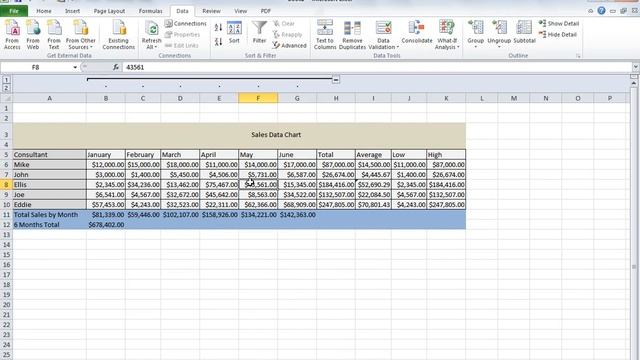Switch to Insert tab

pos(72,11)
